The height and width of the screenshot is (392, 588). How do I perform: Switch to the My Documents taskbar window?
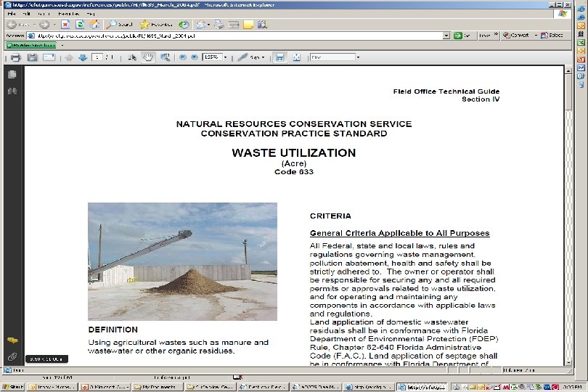point(158,387)
